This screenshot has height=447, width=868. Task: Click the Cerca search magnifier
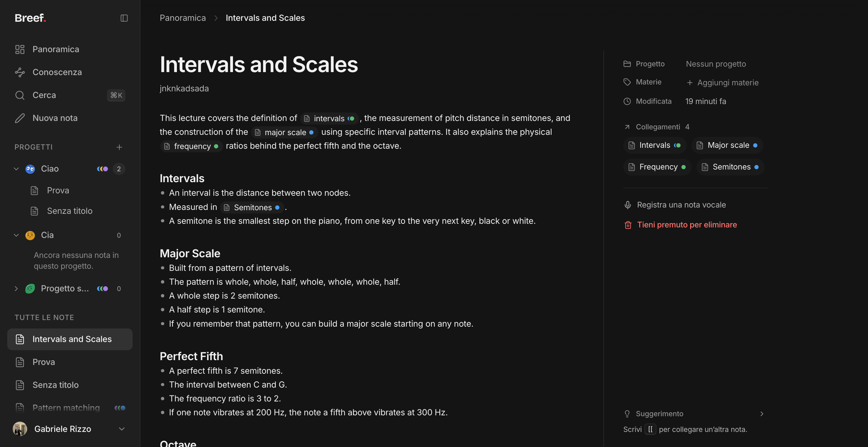pyautogui.click(x=20, y=95)
